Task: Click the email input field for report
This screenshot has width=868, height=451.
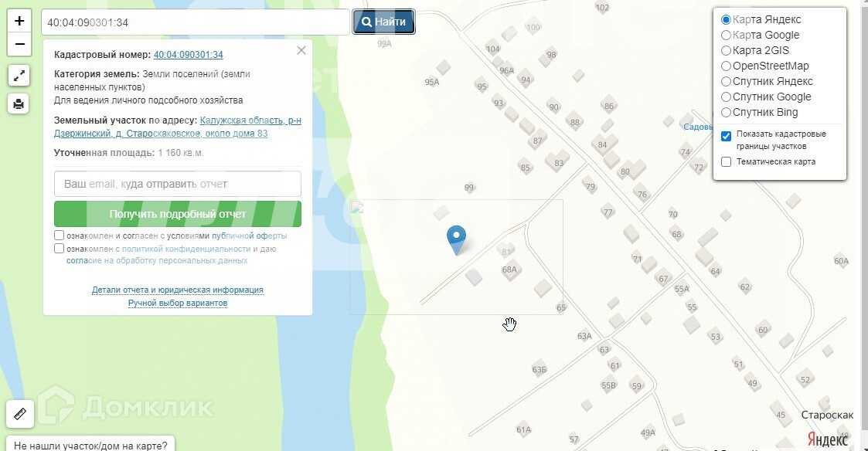Action: (178, 184)
